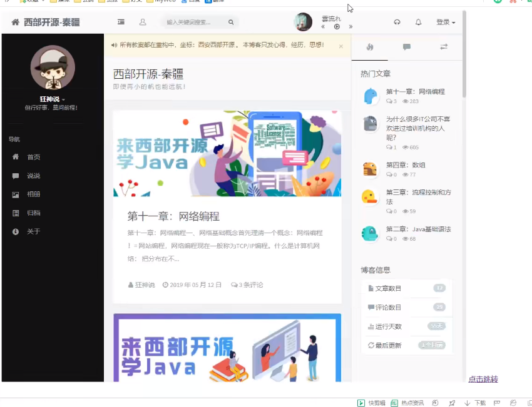
Task: Click the 评论数目 row
Action: (x=406, y=308)
